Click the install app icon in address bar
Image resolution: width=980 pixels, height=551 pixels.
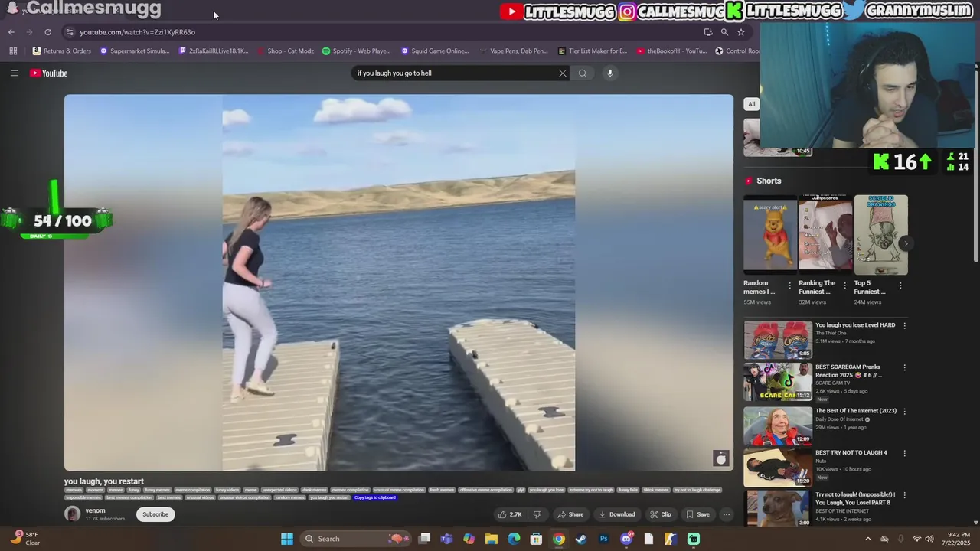click(708, 32)
